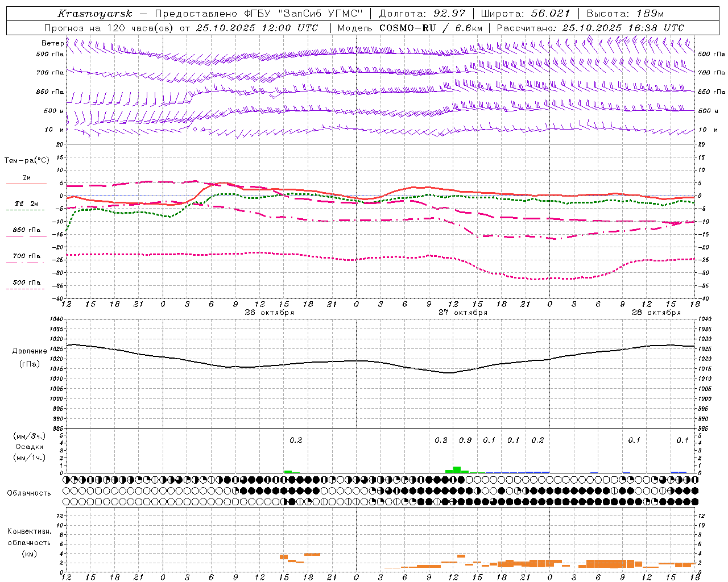The image size is (728, 582).
Task: Click the tallest green precipitation bar
Action: pos(457,469)
